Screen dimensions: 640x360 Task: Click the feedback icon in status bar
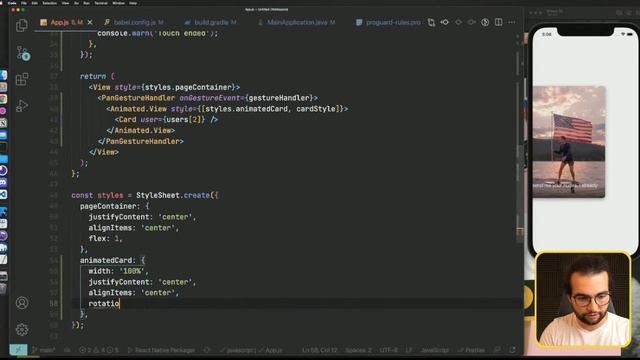tap(497, 350)
